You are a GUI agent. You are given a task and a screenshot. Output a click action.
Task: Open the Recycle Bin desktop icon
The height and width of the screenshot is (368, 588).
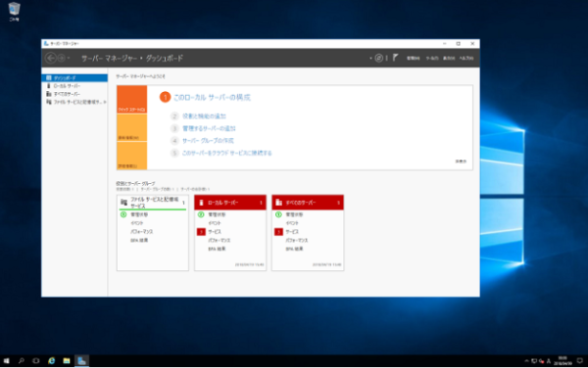point(14,11)
